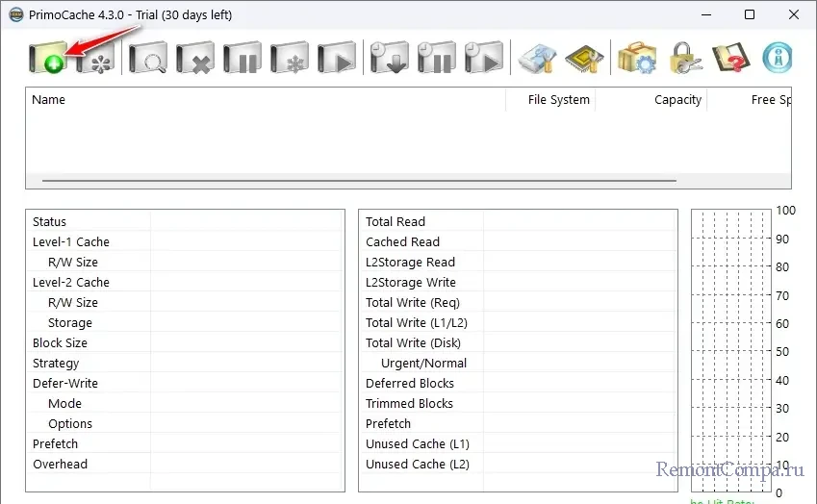Open the options box with gear icon
The width and height of the screenshot is (817, 504).
pos(636,58)
